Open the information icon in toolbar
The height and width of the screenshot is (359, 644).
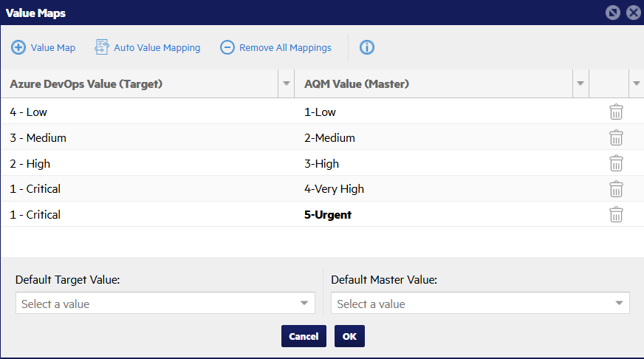(367, 48)
